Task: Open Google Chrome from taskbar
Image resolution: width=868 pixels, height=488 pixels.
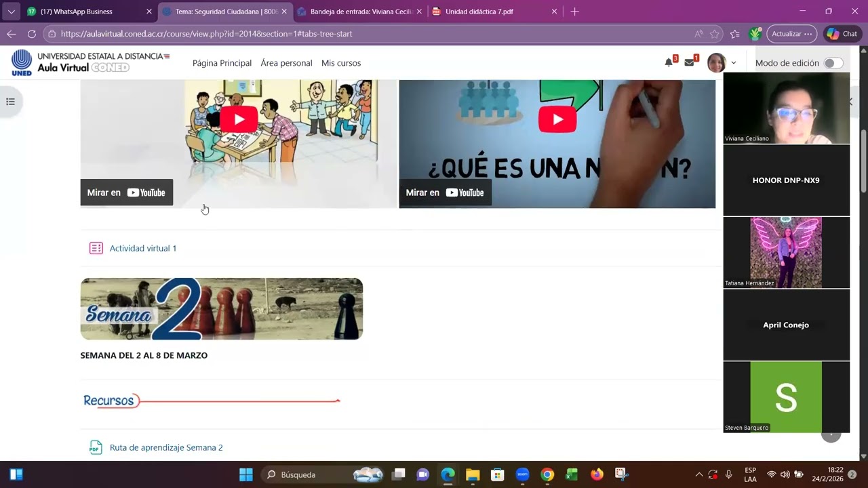Action: coord(547,474)
